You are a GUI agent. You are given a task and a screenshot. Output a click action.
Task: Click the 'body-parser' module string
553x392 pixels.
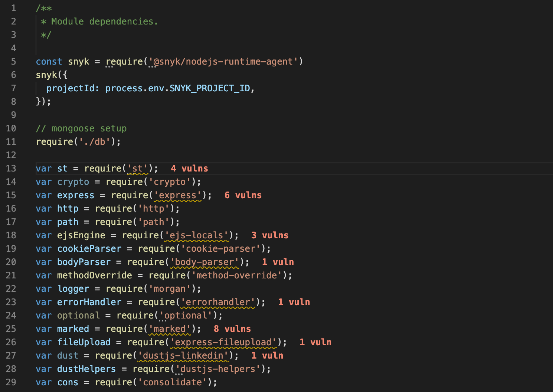coord(205,262)
